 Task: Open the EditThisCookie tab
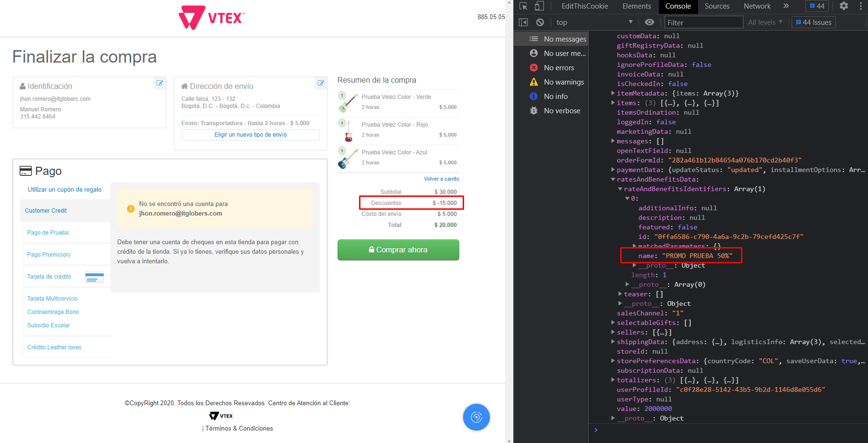coord(584,6)
